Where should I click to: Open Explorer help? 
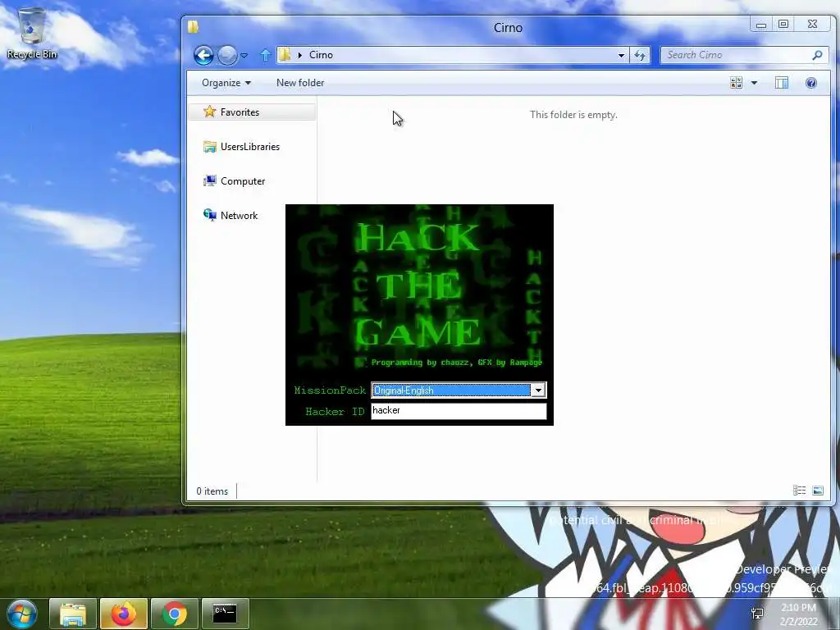click(x=811, y=83)
